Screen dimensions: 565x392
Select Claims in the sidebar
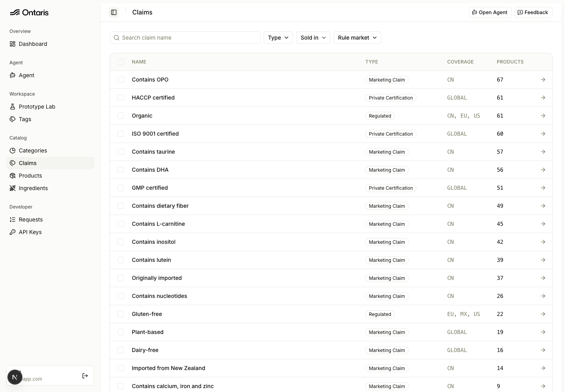(x=50, y=163)
